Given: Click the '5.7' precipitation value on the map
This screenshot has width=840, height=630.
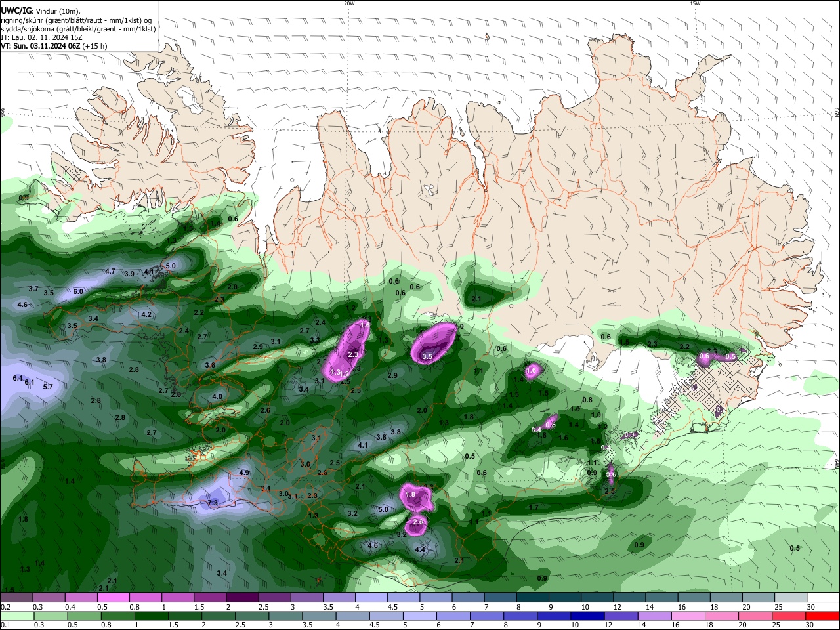Looking at the screenshot, I should click(x=48, y=387).
